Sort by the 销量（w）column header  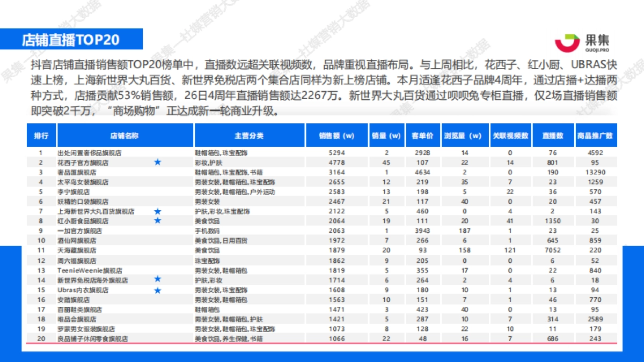click(386, 136)
